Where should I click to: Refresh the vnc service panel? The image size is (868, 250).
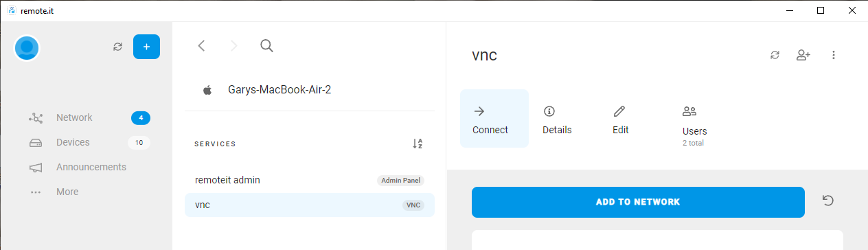click(x=775, y=55)
